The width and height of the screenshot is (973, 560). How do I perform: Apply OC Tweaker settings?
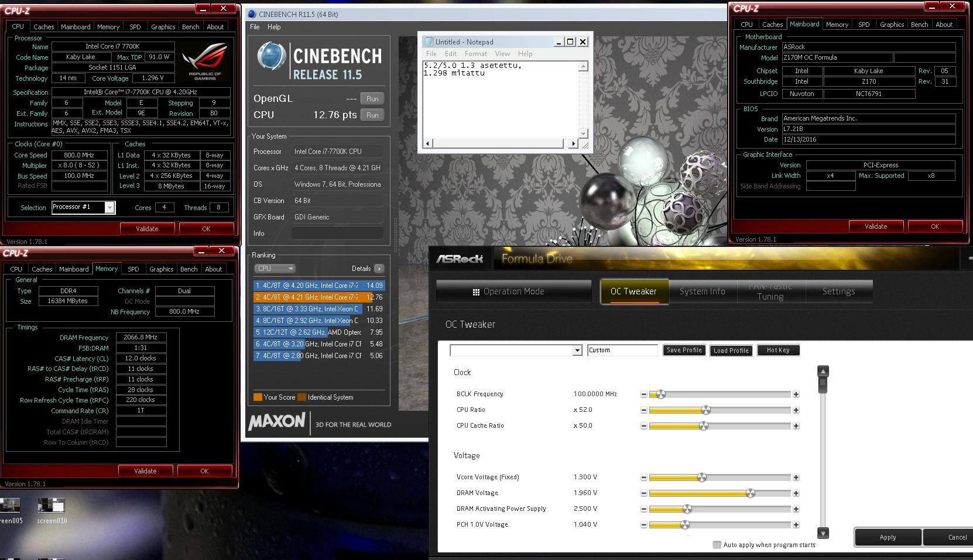[888, 537]
